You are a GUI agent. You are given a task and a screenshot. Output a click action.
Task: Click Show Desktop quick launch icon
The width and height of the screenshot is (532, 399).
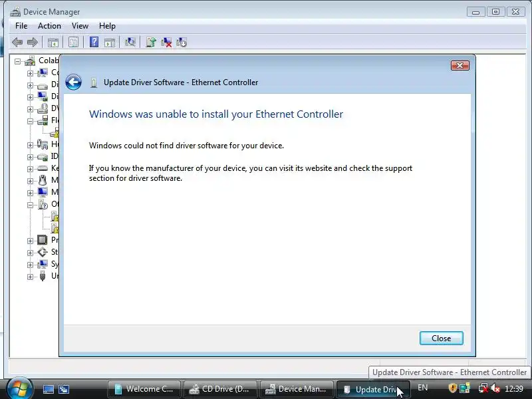click(x=49, y=389)
